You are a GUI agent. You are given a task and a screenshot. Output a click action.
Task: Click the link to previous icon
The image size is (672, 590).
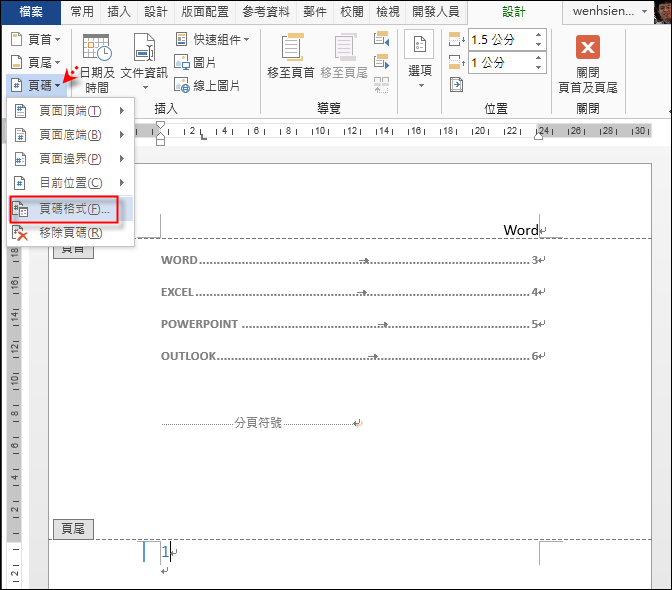[x=381, y=85]
